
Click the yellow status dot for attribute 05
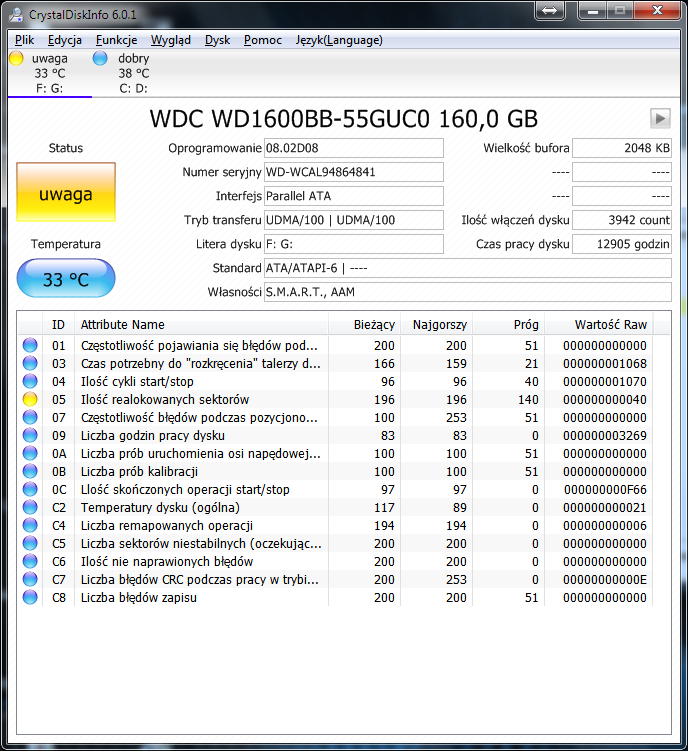[30, 399]
